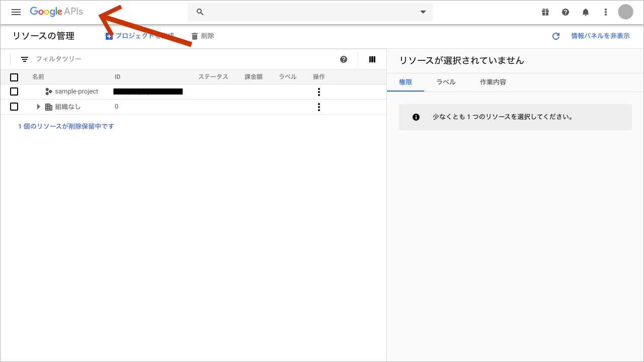The width and height of the screenshot is (644, 362).
Task: Switch to the 作業内容 tab
Action: [x=493, y=81]
